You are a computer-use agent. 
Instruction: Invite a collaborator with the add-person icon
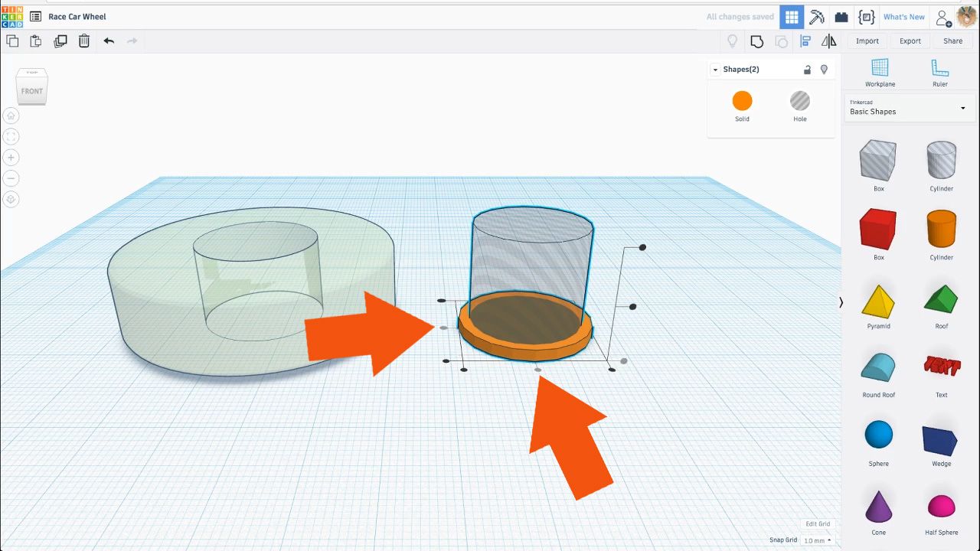point(944,17)
